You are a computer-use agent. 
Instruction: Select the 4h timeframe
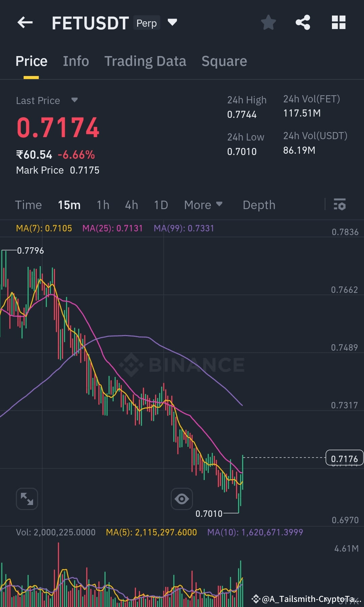pyautogui.click(x=132, y=205)
